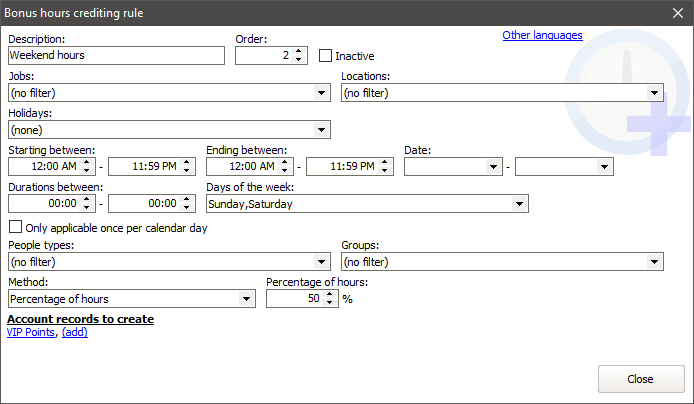Screen dimensions: 694x404
Task: Expand the Locations dropdown
Action: point(654,93)
